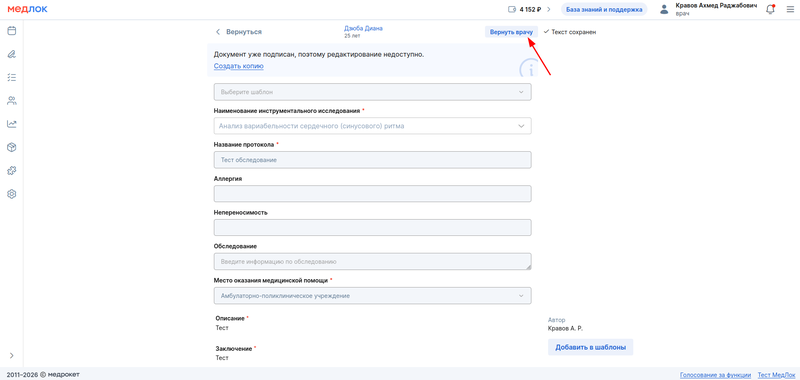The width and height of the screenshot is (800, 380).
Task: Open the hamburger menu at top right
Action: point(790,9)
